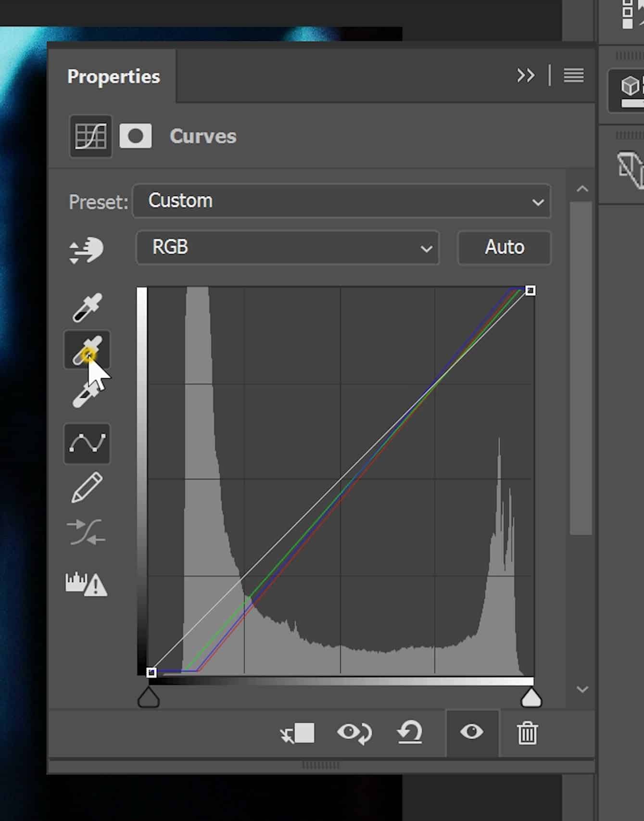Image resolution: width=644 pixels, height=821 pixels.
Task: Click the Curves adjustment icon
Action: [x=90, y=137]
